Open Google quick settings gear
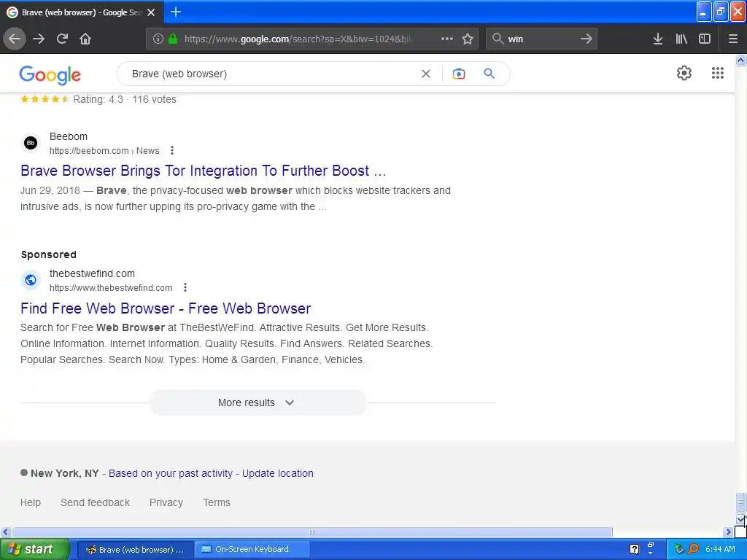The height and width of the screenshot is (560, 747). pyautogui.click(x=684, y=73)
